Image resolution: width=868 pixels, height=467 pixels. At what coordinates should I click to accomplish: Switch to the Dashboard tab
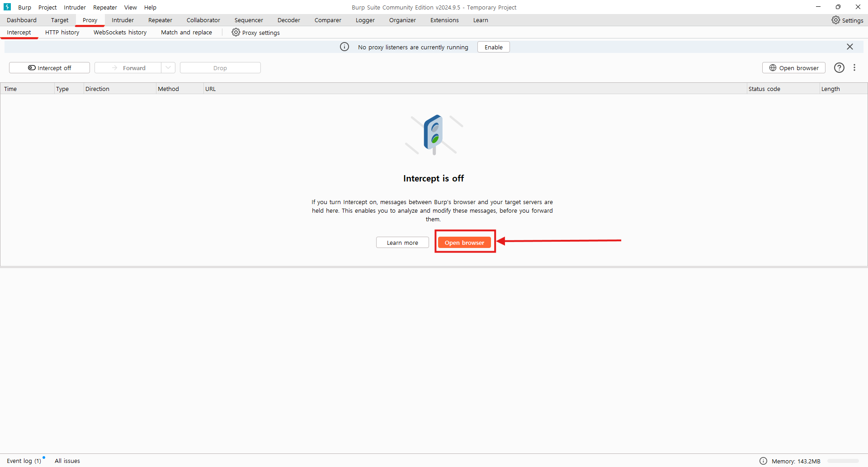tap(22, 20)
